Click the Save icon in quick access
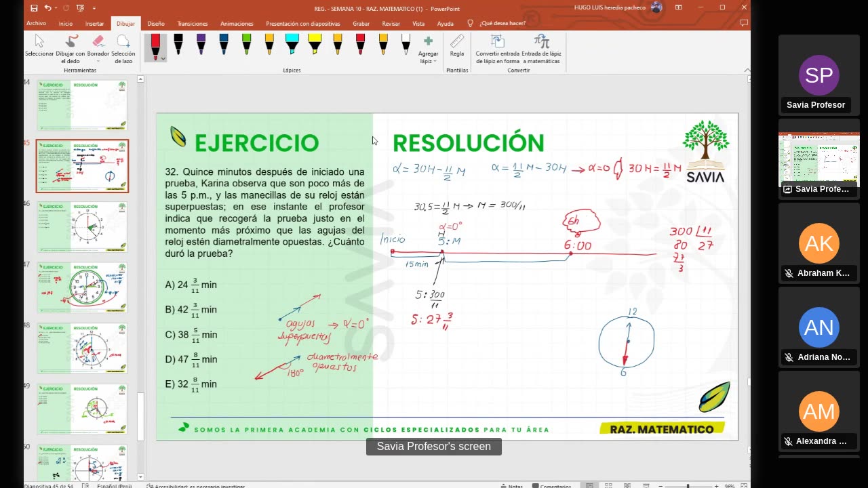Screen dimensions: 868x488 coord(34,8)
